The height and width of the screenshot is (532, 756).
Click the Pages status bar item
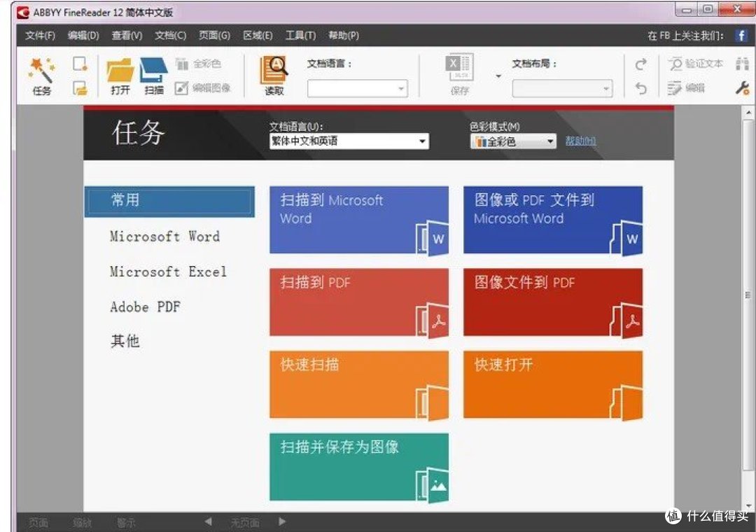tap(38, 522)
